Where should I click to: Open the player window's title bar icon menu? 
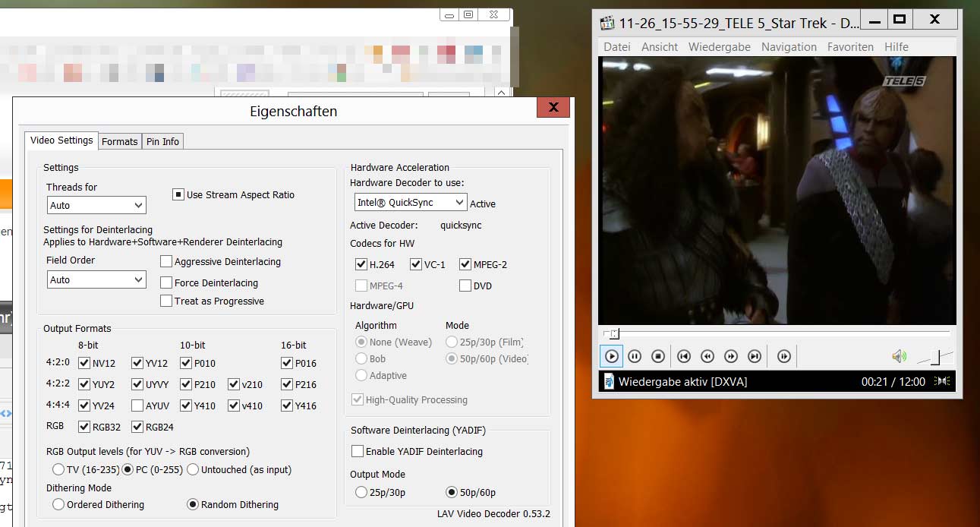[607, 22]
